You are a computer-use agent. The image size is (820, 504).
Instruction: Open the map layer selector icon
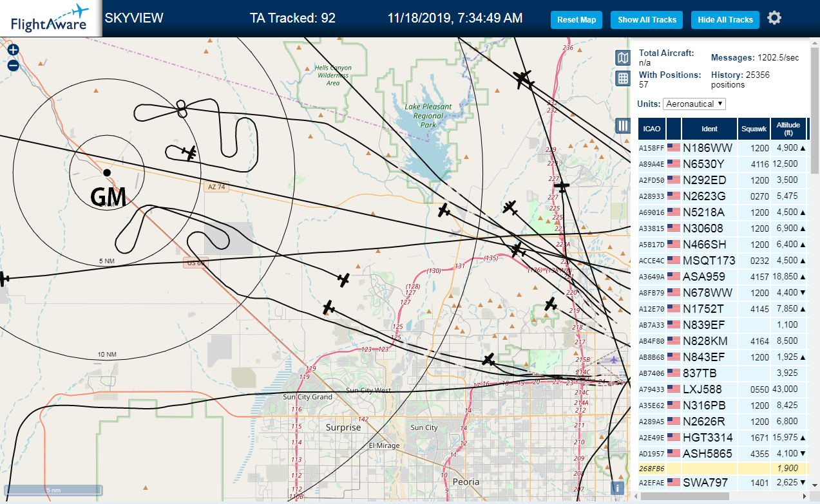coord(623,59)
